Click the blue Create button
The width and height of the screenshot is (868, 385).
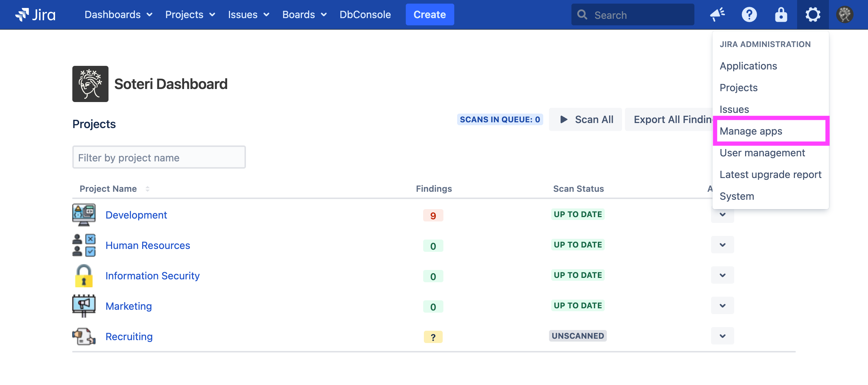coord(430,15)
